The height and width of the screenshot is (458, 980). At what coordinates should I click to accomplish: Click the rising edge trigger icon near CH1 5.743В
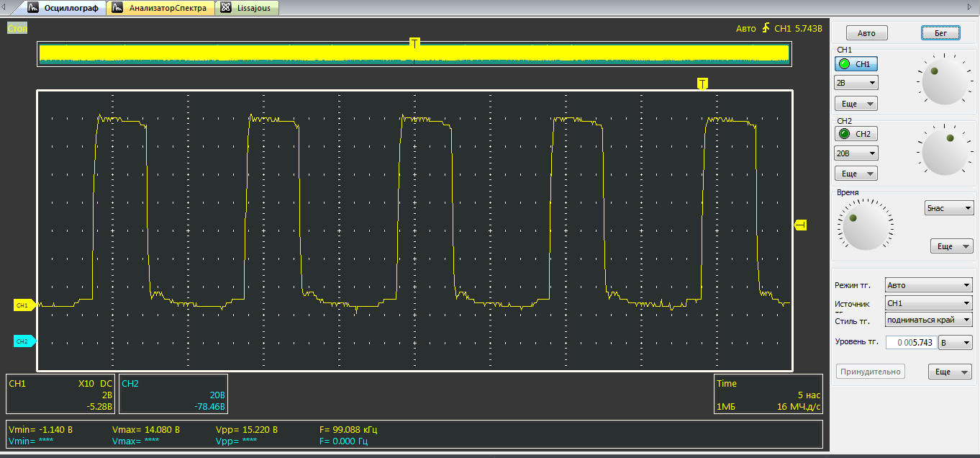coord(766,28)
